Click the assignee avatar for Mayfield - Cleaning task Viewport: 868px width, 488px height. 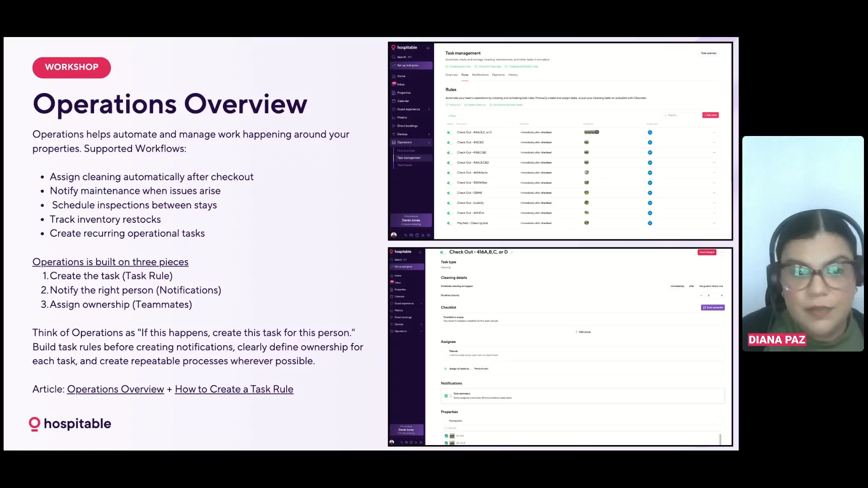tap(650, 223)
